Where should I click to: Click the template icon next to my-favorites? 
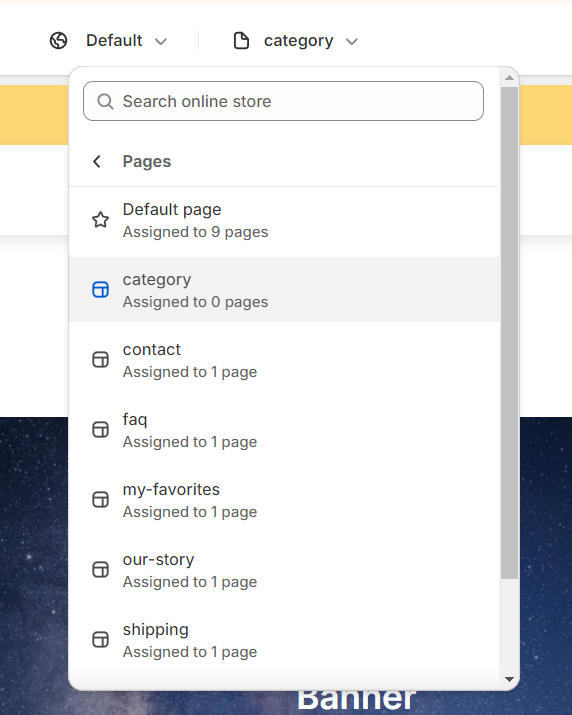[x=100, y=499]
